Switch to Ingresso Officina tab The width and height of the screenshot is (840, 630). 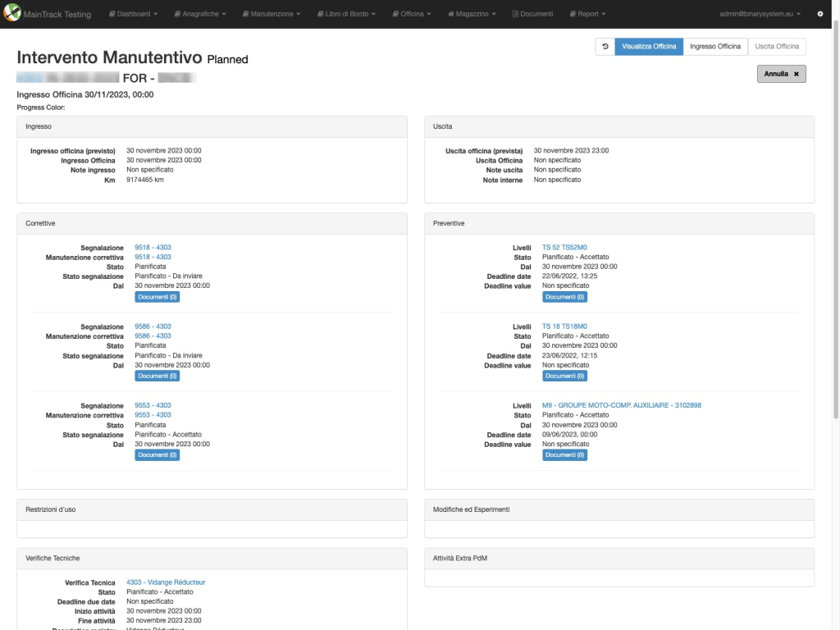[x=714, y=47]
